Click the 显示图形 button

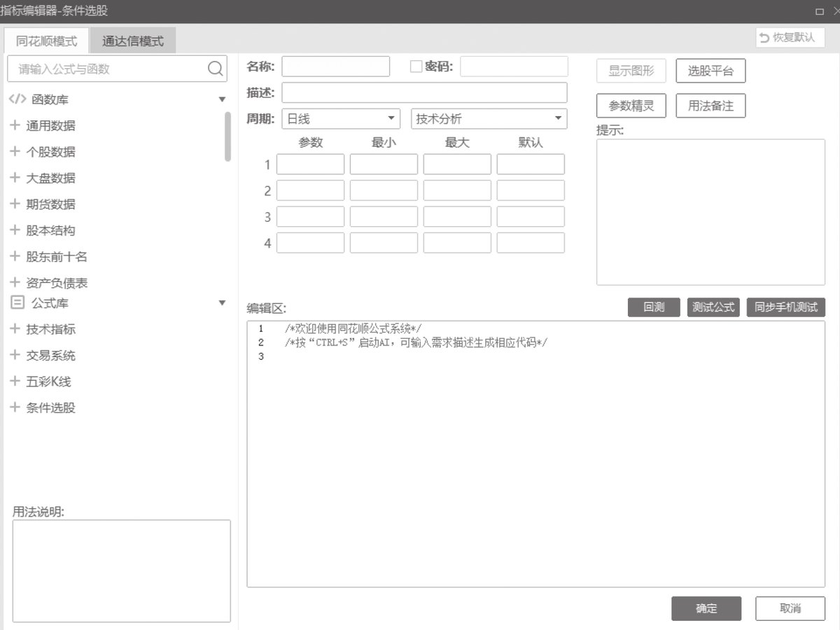[631, 71]
